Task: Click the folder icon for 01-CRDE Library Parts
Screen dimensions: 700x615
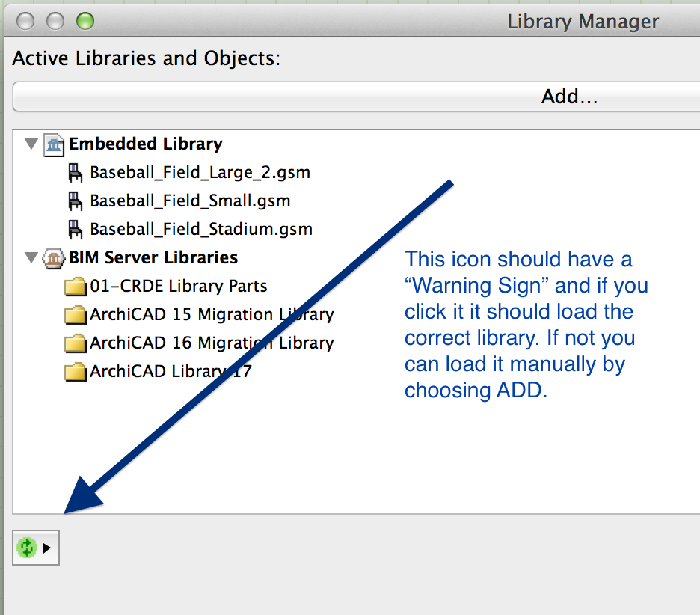Action: pos(76,286)
